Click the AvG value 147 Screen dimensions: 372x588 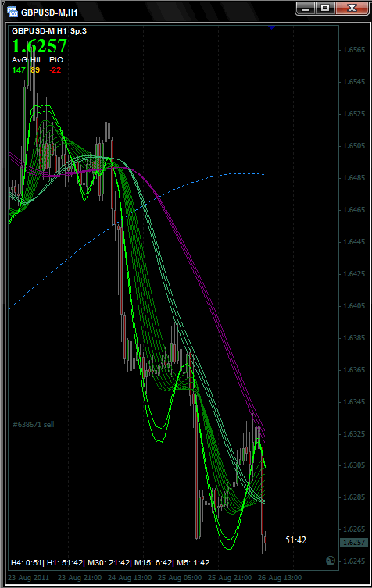19,69
